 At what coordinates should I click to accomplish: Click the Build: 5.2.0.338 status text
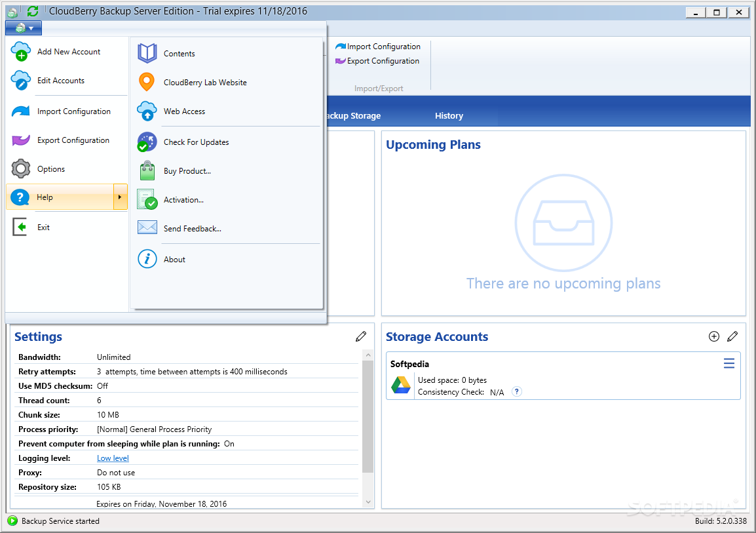pos(721,521)
